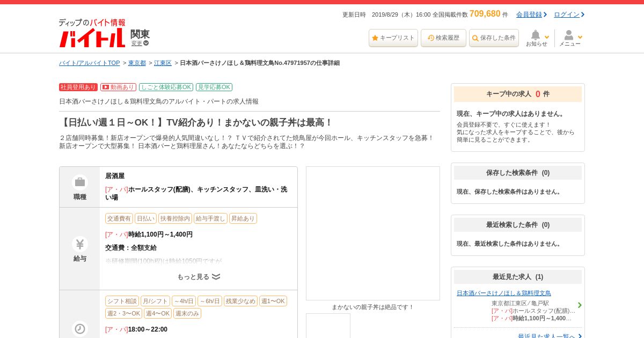Select the ～6h/日 tag
This screenshot has height=338, width=644.
[x=210, y=301]
